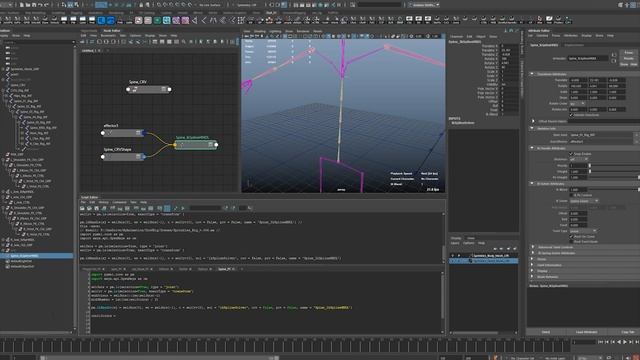Screen dimensions: 640x360
Task: Click the green square shelf icon
Action: coord(157,20)
